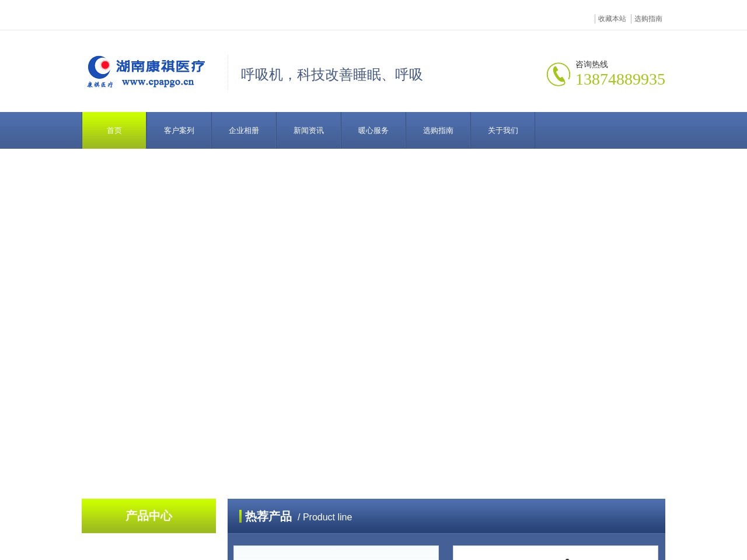Screen dimensions: 747x560
Task: Click the hotline number 13874889935
Action: click(x=620, y=79)
